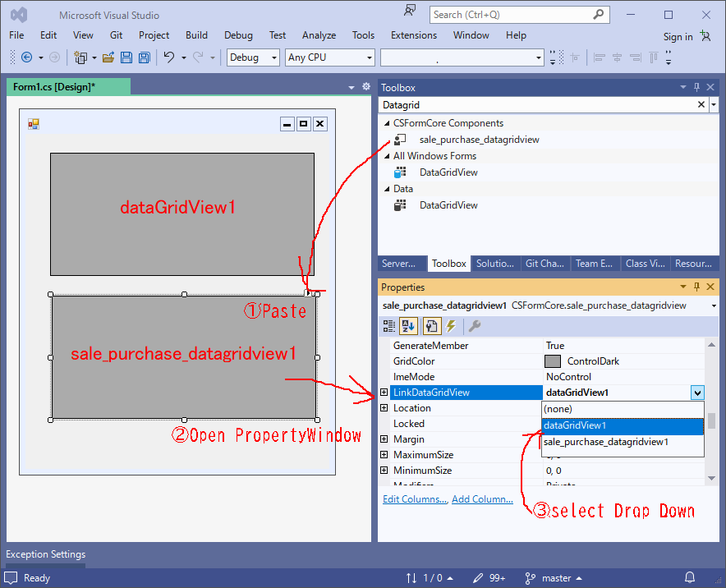Toggle Properties panel auto-hide pin

coord(696,287)
